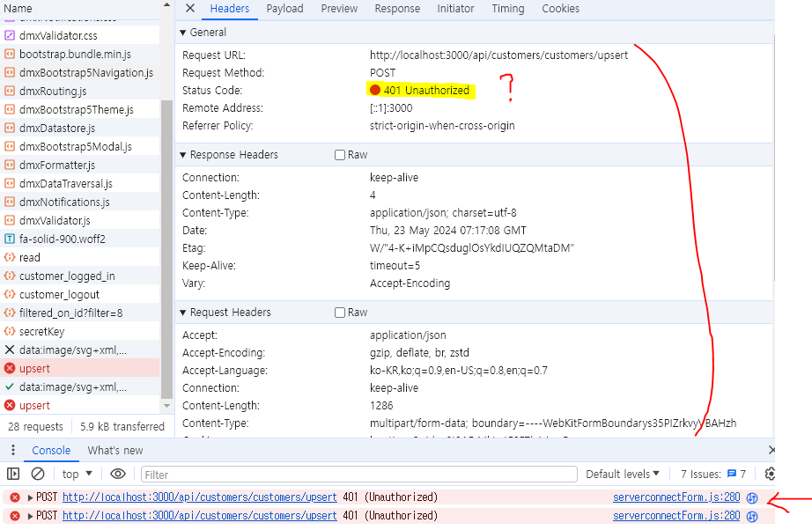Viewport: 812px width, 530px height.
Task: Open first serverconnectForm.js:280 source link
Action: (x=675, y=497)
